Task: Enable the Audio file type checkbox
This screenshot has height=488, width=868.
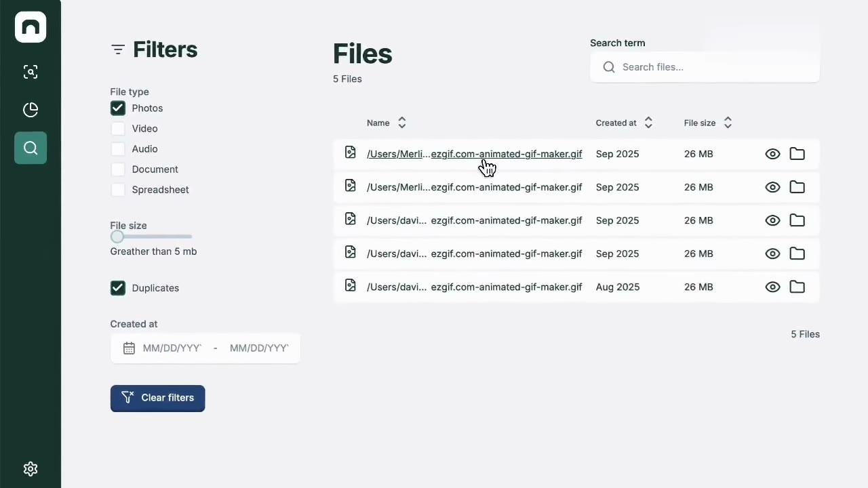Action: tap(118, 149)
